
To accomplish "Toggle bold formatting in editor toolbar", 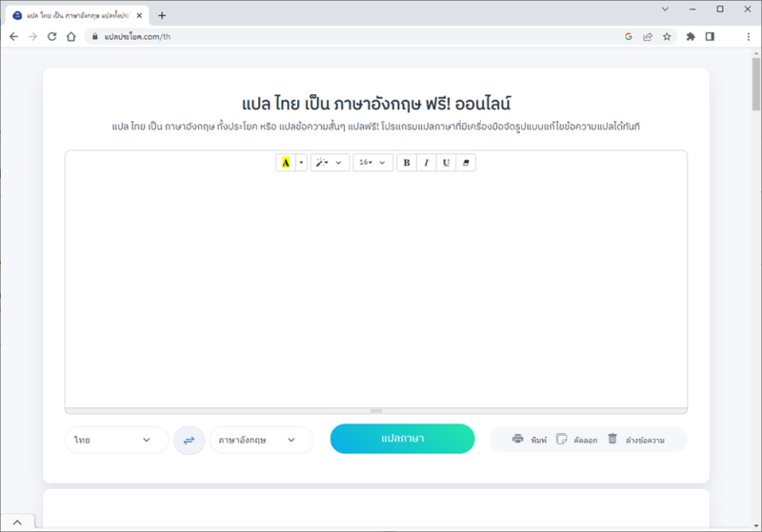I will tap(407, 163).
